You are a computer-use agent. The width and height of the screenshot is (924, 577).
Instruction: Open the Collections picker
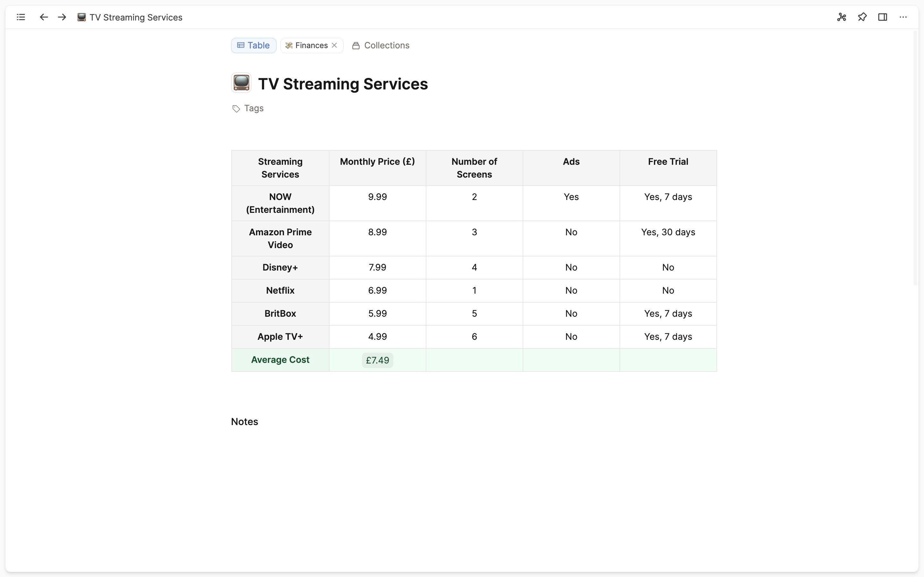[380, 46]
